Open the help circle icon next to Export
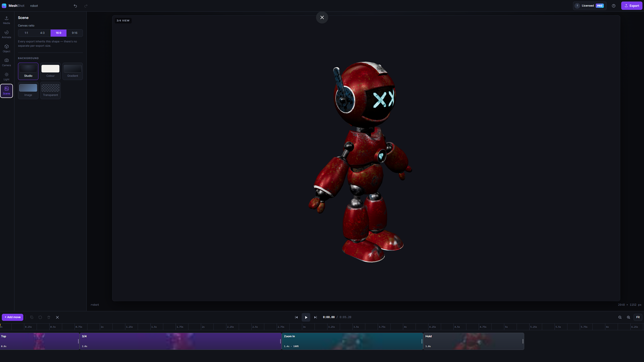This screenshot has width=644, height=362. [x=613, y=6]
